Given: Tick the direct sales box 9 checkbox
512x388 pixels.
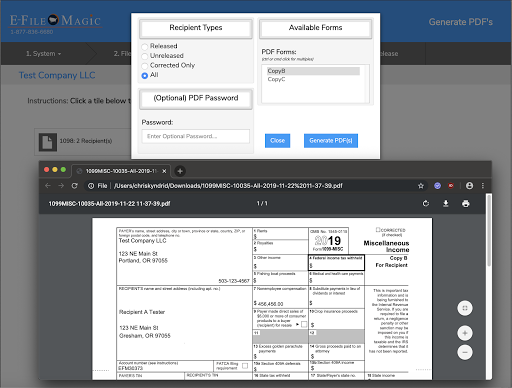Looking at the screenshot, I should pos(304,324).
